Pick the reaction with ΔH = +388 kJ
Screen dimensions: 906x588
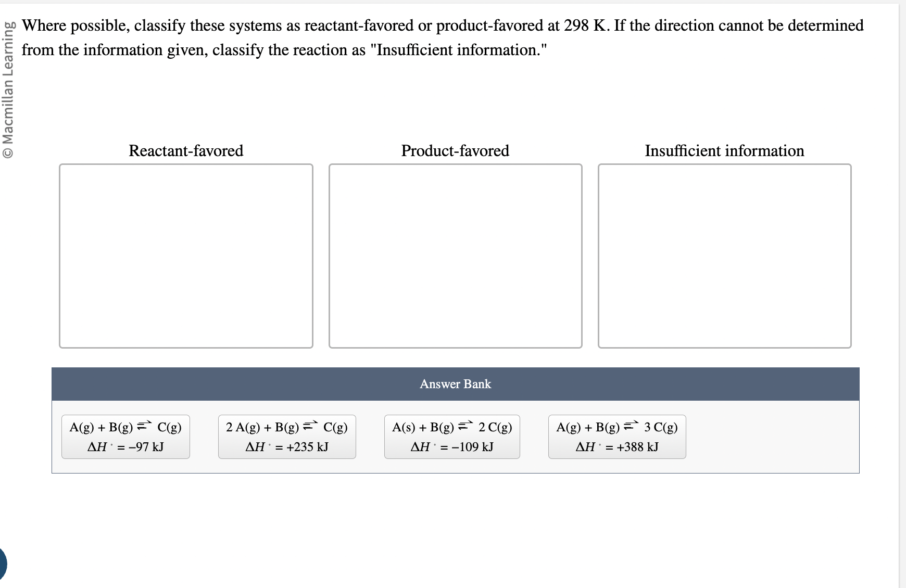coord(617,437)
